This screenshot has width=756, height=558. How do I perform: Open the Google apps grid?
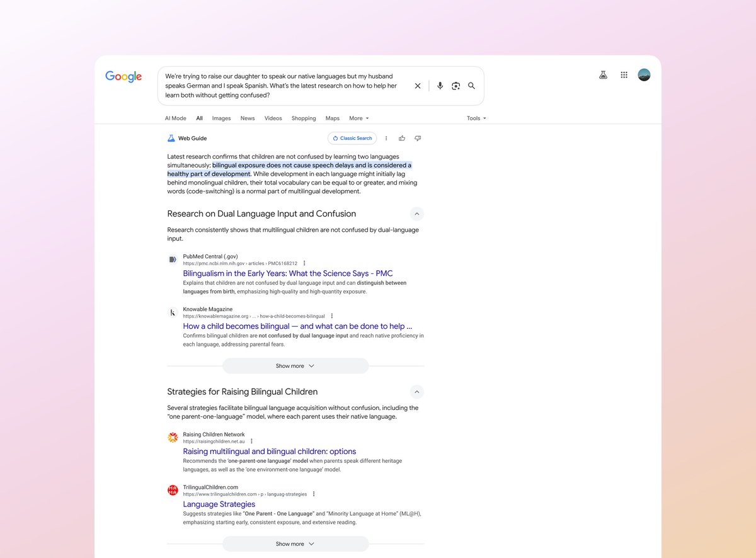point(624,74)
